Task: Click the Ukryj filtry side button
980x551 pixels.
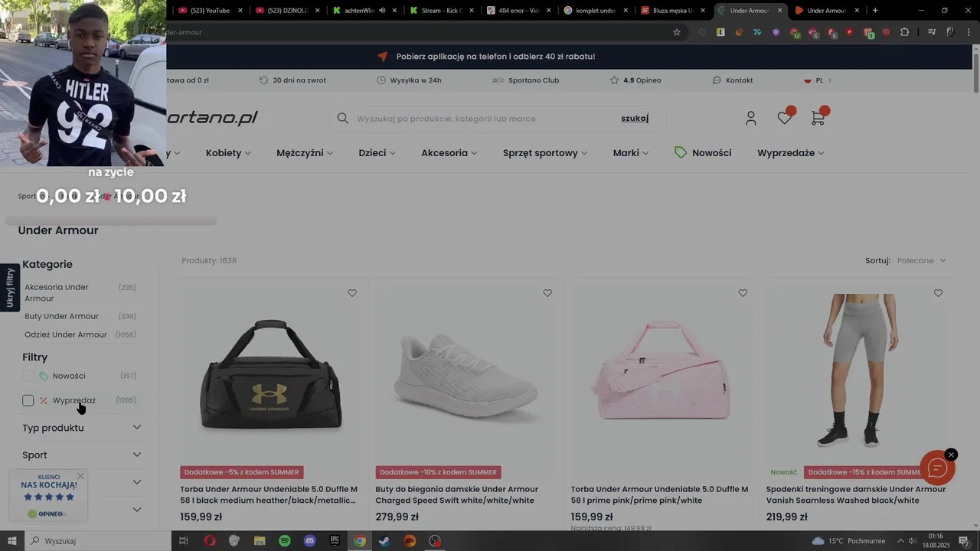Action: 10,287
